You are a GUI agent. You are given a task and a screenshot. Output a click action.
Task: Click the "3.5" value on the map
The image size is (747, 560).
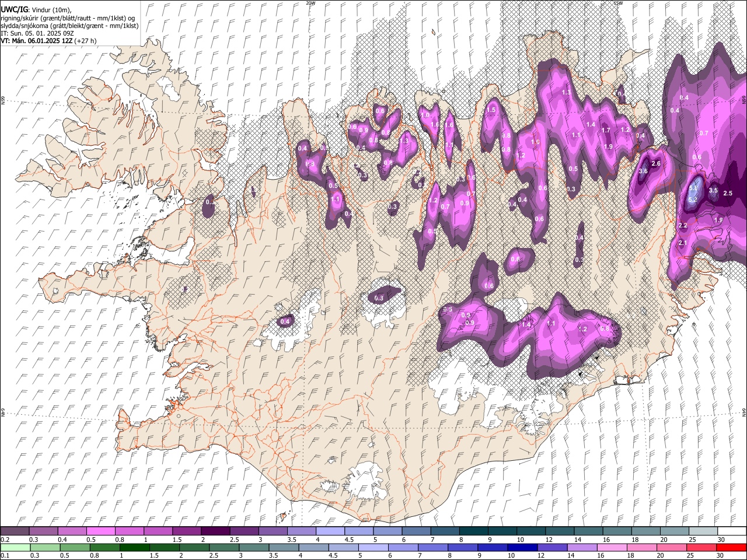click(713, 190)
